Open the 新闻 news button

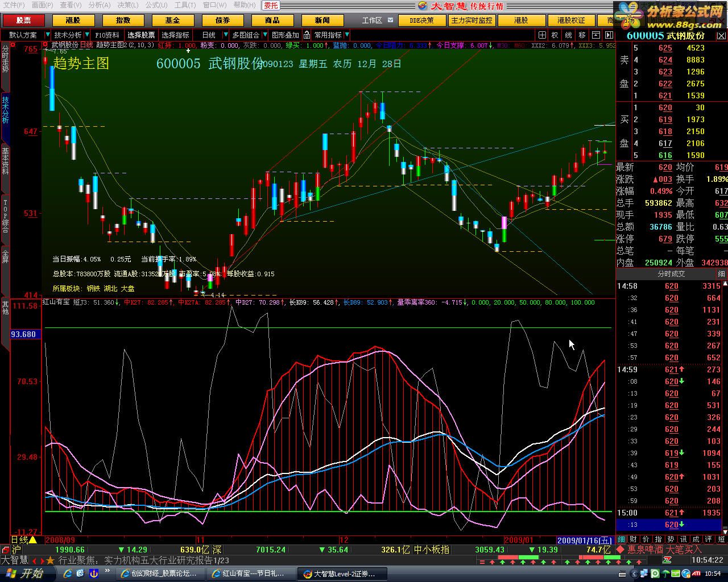322,20
